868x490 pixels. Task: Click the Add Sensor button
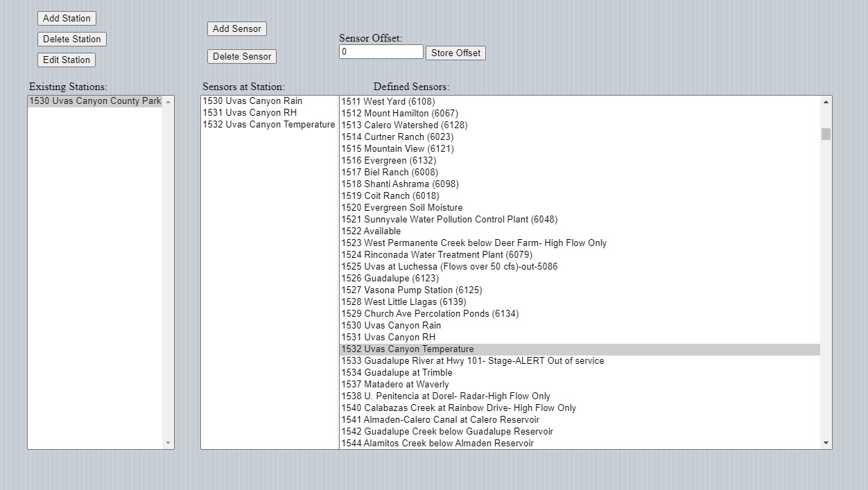point(236,29)
